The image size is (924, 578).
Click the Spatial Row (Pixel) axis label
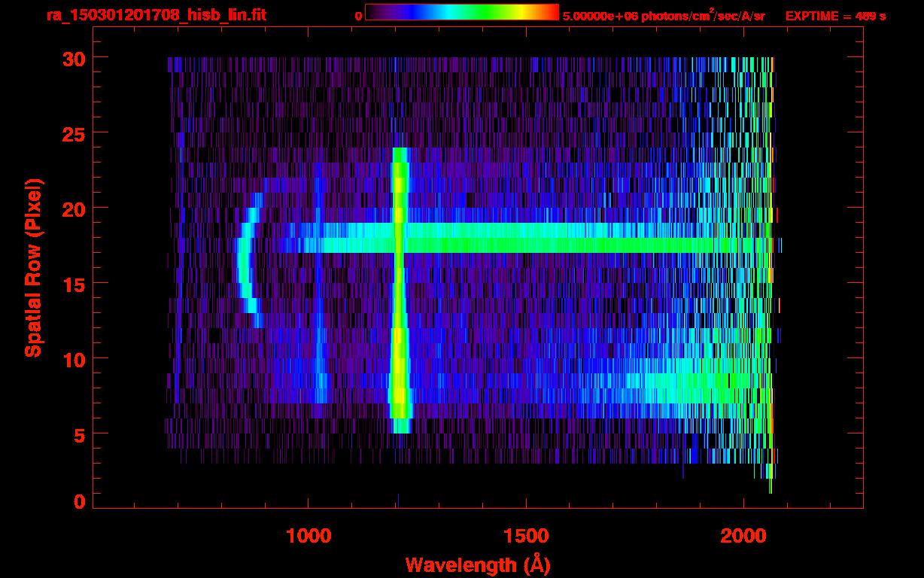point(33,267)
